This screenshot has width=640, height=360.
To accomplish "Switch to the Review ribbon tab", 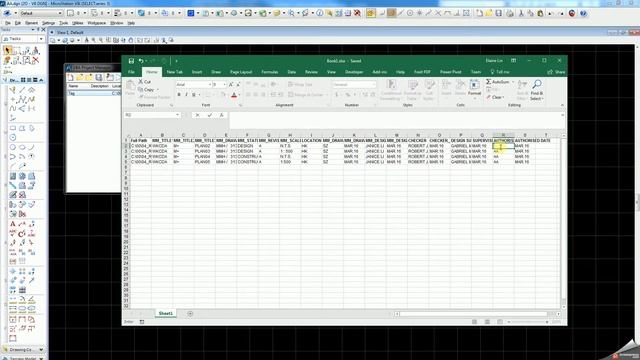I will (311, 72).
